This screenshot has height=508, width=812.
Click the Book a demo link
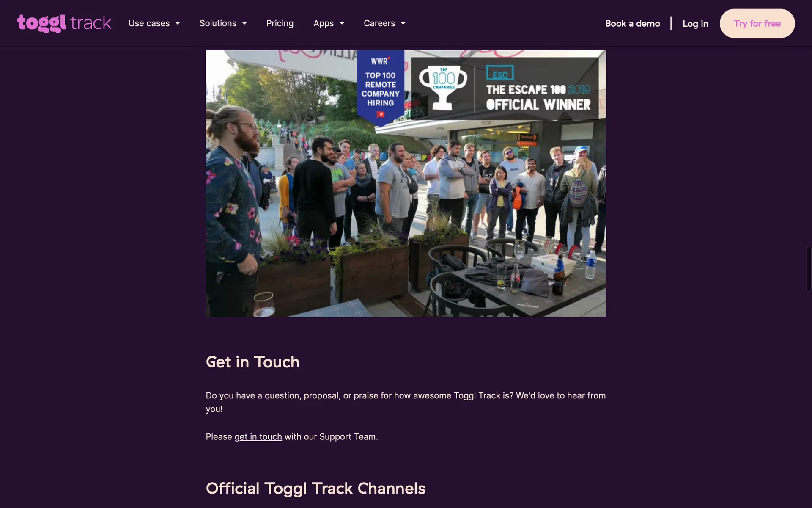coord(632,23)
